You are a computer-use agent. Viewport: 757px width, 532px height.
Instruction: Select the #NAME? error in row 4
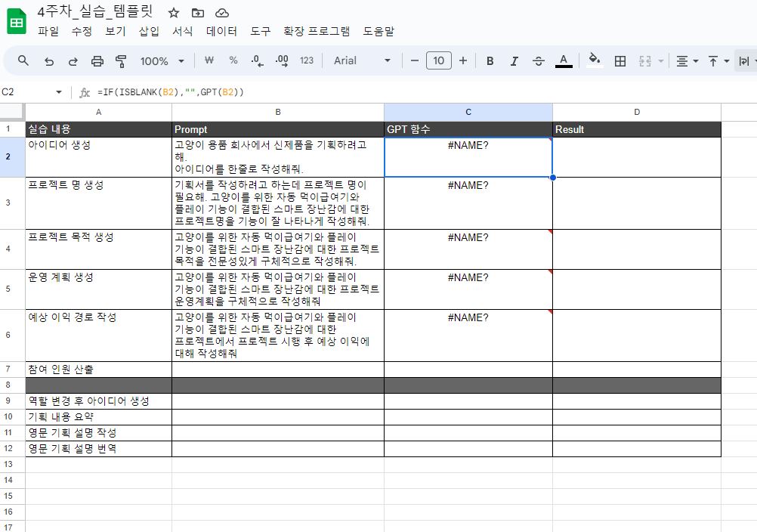pyautogui.click(x=468, y=249)
